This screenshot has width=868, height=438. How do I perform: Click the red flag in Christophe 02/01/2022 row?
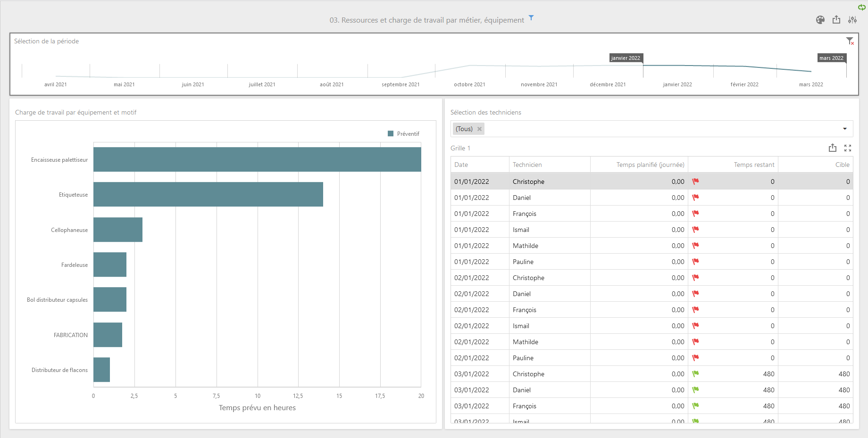click(x=695, y=278)
